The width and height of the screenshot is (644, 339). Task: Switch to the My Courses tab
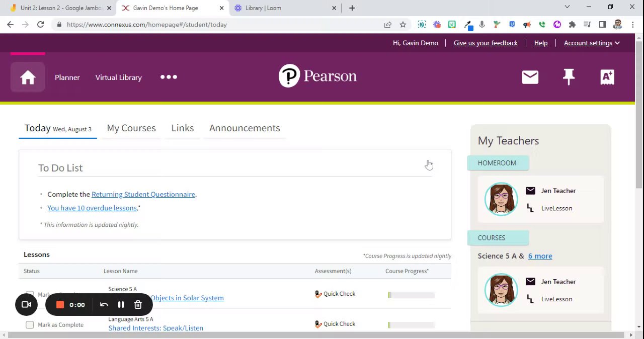[x=131, y=128]
